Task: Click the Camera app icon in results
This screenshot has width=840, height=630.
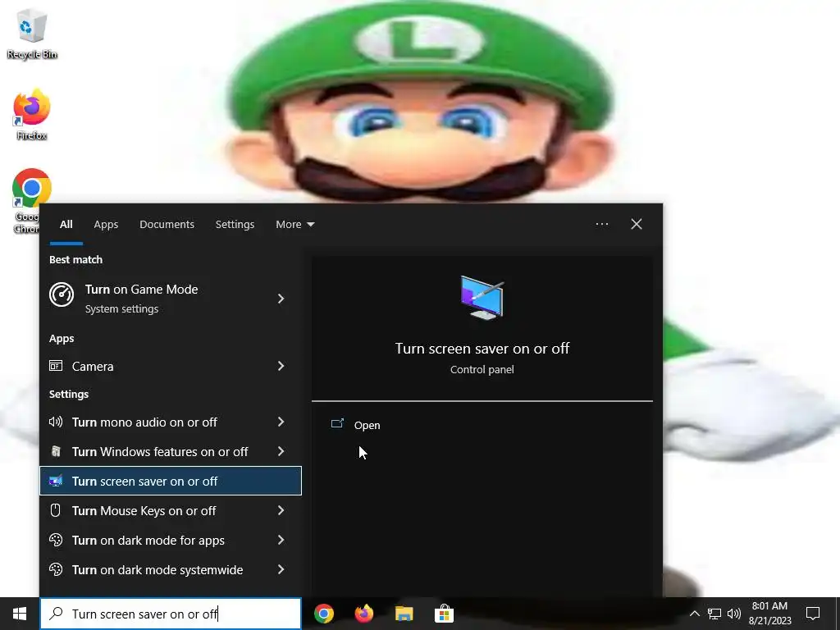Action: click(x=56, y=366)
